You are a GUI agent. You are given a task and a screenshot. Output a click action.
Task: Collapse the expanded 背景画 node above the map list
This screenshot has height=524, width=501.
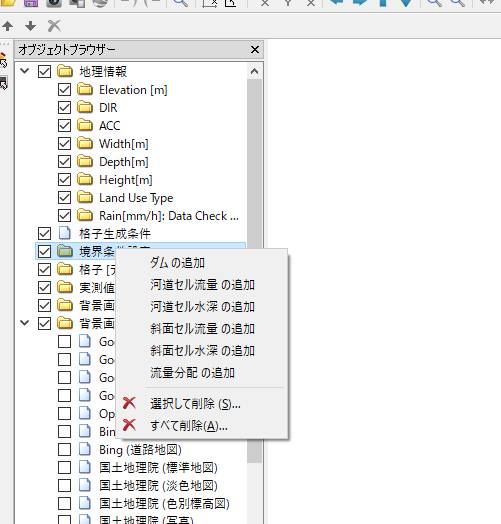(25, 323)
